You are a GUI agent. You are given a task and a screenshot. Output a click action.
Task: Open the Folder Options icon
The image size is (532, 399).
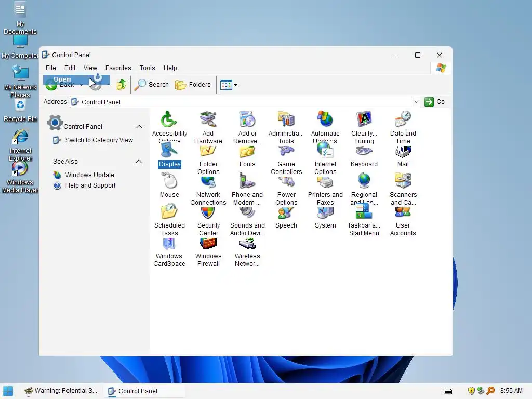(x=208, y=151)
